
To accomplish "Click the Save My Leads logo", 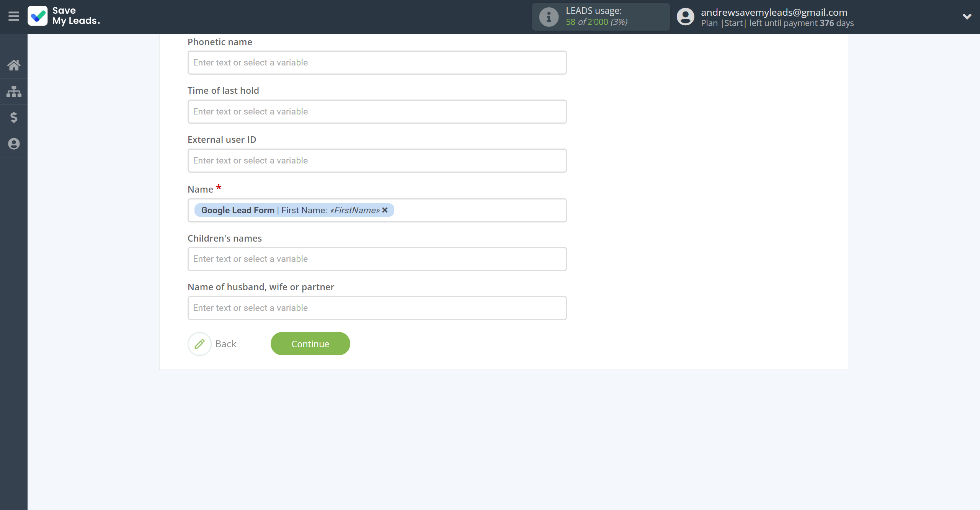I will (64, 16).
